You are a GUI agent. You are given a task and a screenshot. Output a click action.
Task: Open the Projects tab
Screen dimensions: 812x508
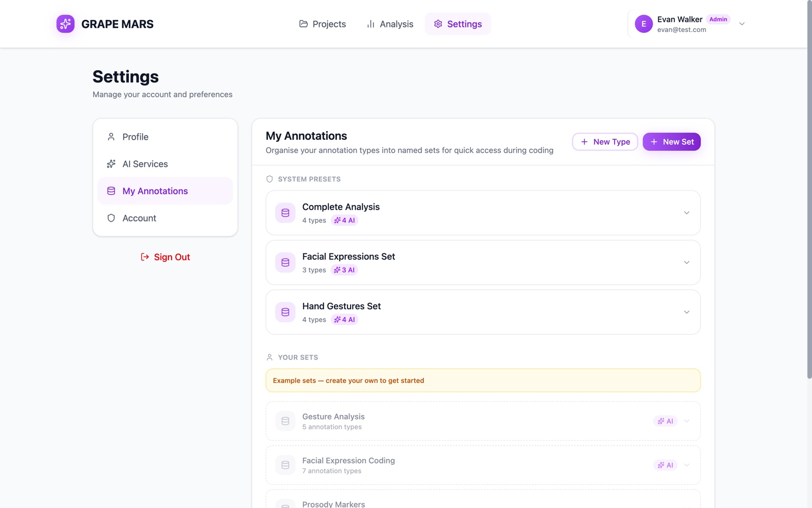point(323,24)
